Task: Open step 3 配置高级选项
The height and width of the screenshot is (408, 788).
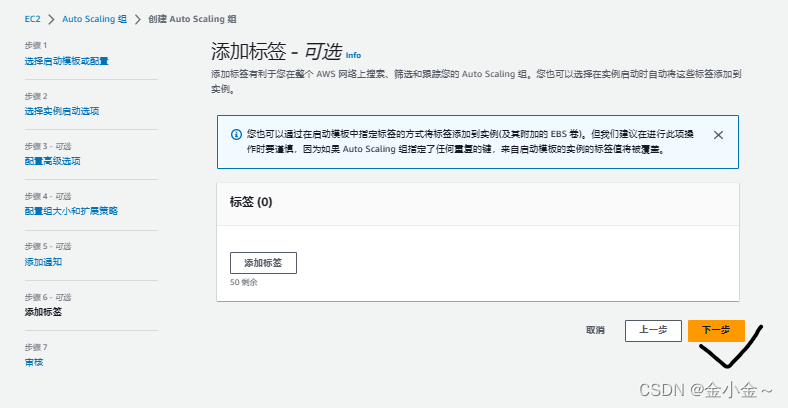Action: tap(52, 161)
